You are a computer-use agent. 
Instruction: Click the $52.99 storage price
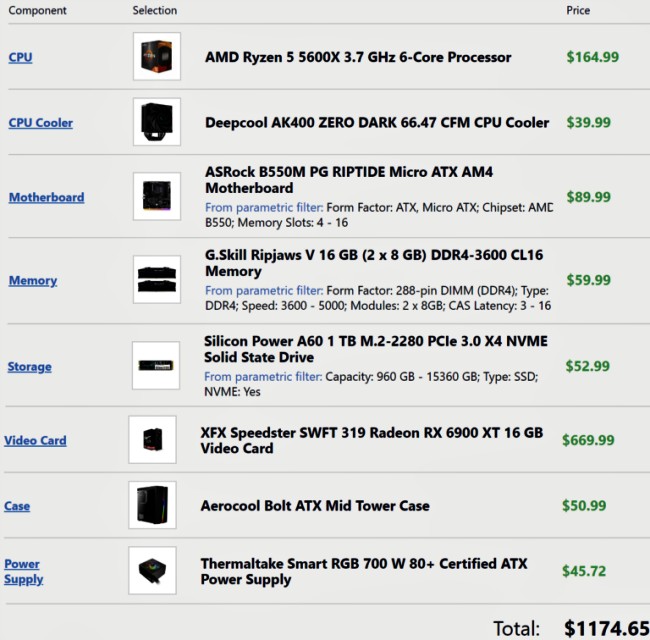(x=588, y=366)
